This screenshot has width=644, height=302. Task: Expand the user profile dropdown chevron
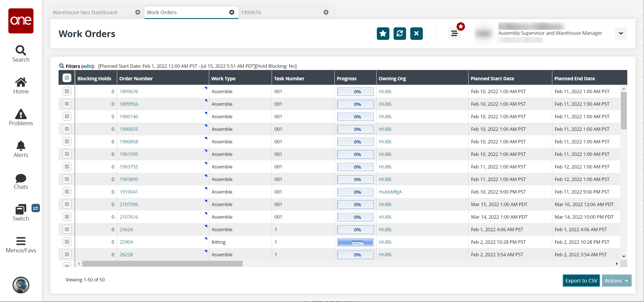pyautogui.click(x=621, y=33)
